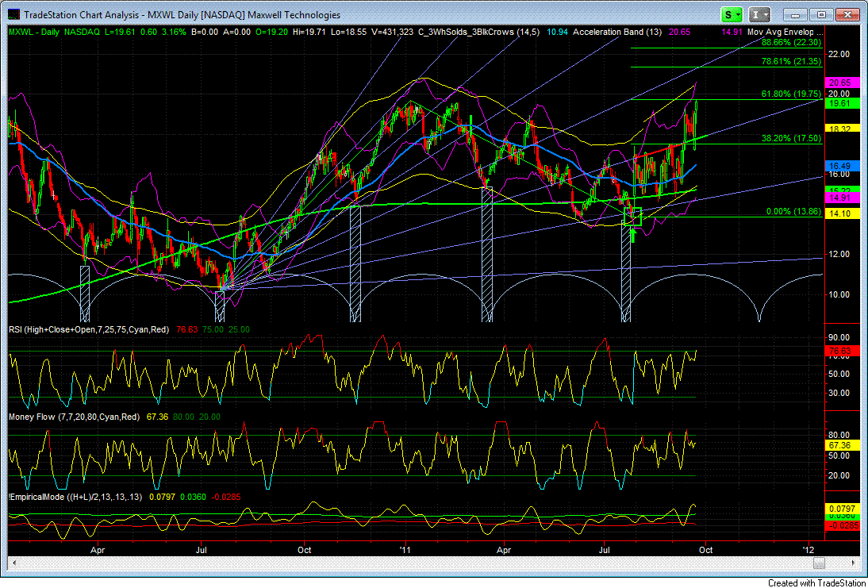Select the Money Flow (7,7,20,80,Cyan,Red) subgraph label
This screenshot has height=588, width=868.
point(75,417)
